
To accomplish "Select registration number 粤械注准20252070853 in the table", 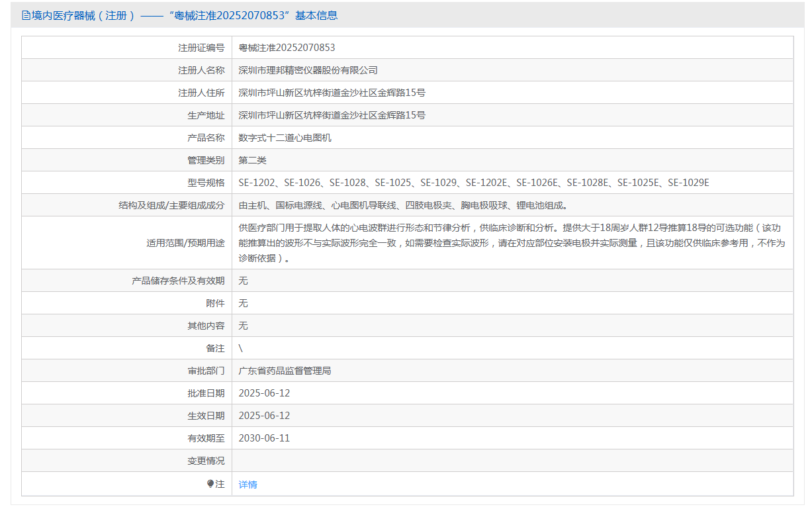I will (287, 48).
